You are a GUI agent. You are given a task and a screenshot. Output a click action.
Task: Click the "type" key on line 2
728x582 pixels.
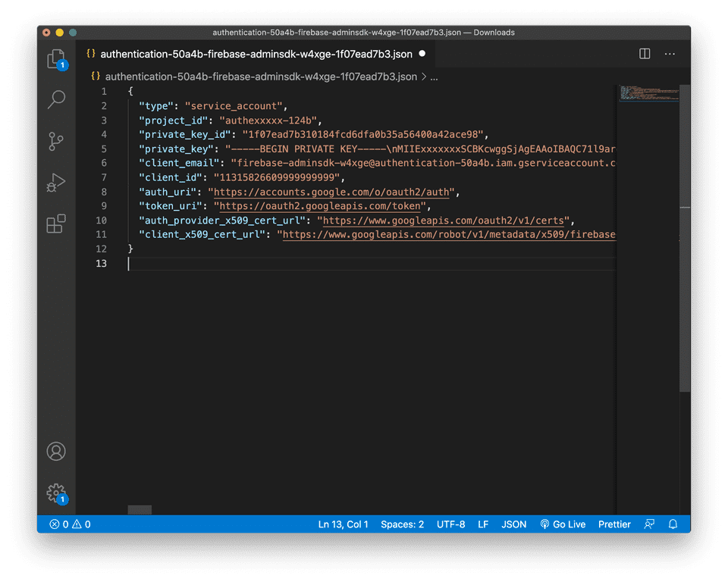click(156, 106)
